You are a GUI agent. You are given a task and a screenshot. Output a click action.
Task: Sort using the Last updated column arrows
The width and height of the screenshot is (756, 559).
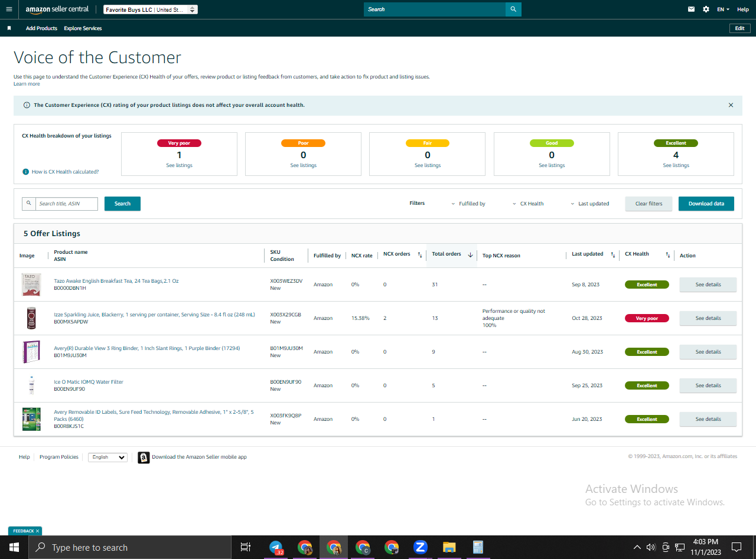[x=613, y=255]
